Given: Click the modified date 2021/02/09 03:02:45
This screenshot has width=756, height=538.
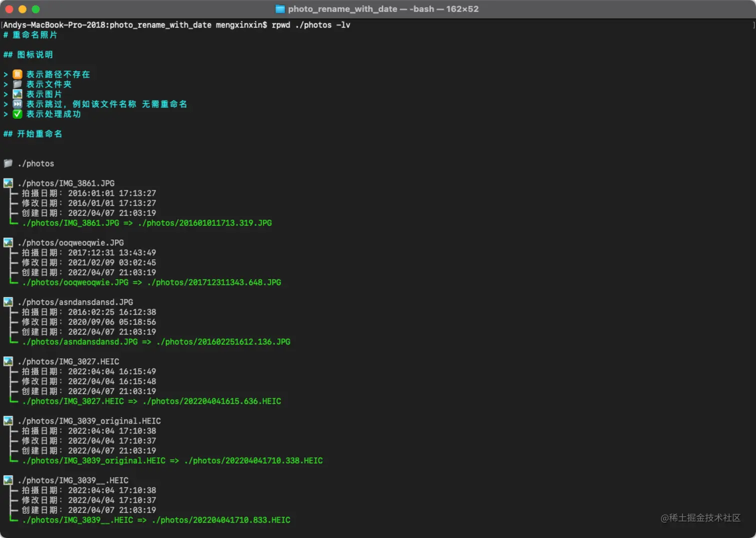Looking at the screenshot, I should 112,263.
